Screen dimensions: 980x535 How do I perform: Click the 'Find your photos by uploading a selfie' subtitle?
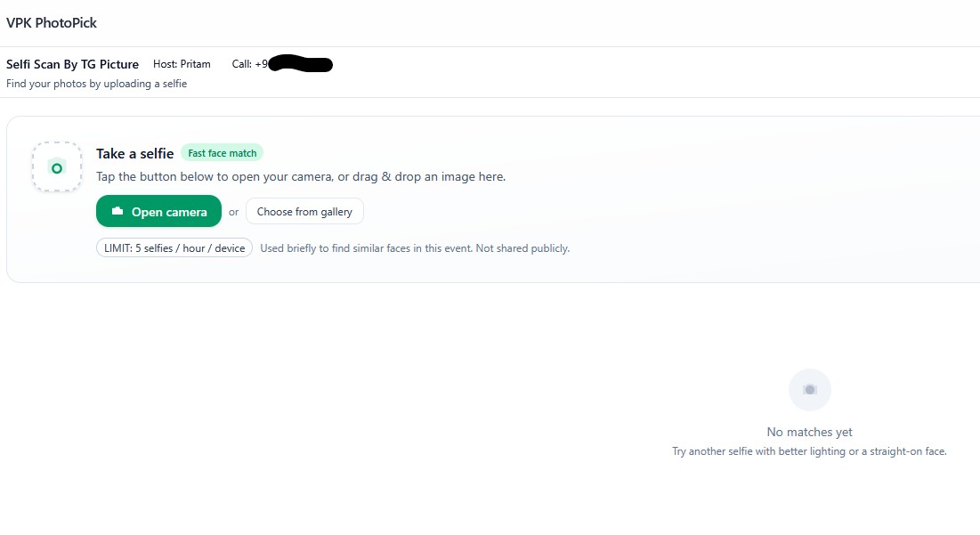tap(96, 84)
